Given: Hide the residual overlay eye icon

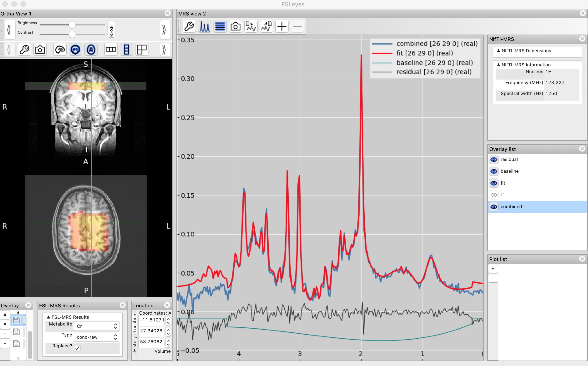Looking at the screenshot, I should click(494, 160).
